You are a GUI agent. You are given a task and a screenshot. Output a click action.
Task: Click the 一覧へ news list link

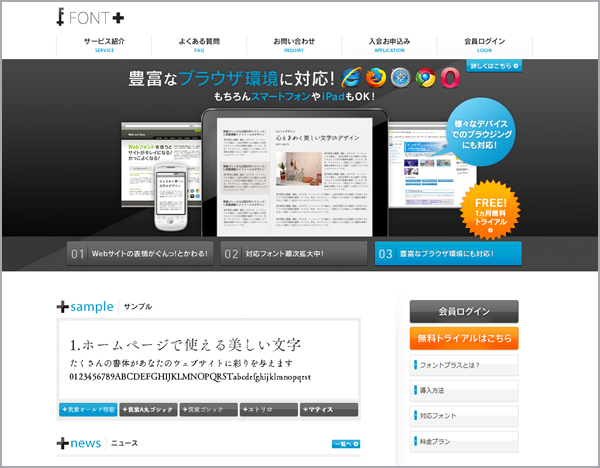click(345, 443)
